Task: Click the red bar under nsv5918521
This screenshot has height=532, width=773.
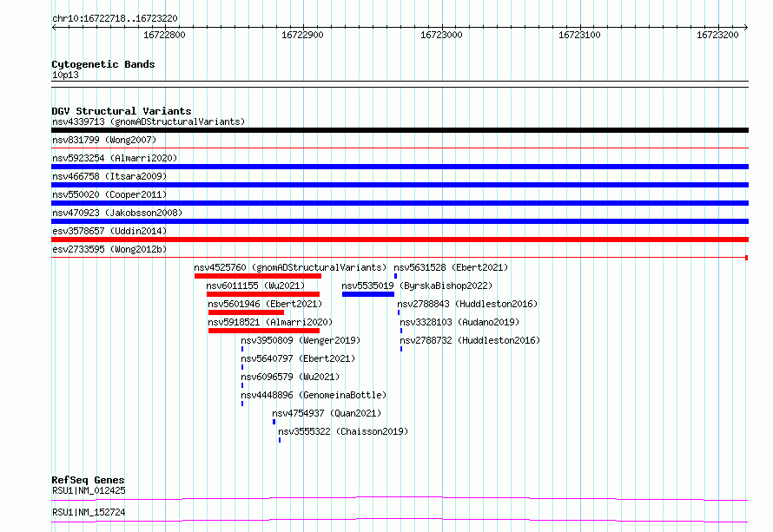Action: [x=264, y=331]
